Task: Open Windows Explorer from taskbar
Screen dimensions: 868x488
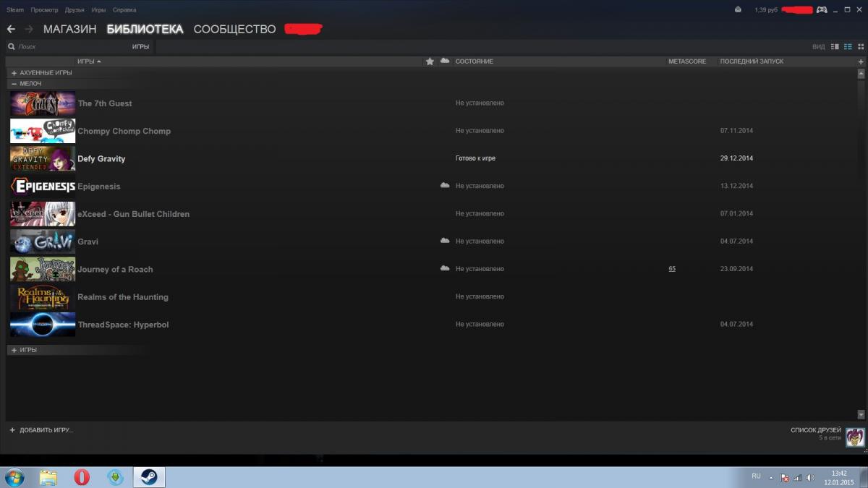Action: pyautogui.click(x=48, y=477)
